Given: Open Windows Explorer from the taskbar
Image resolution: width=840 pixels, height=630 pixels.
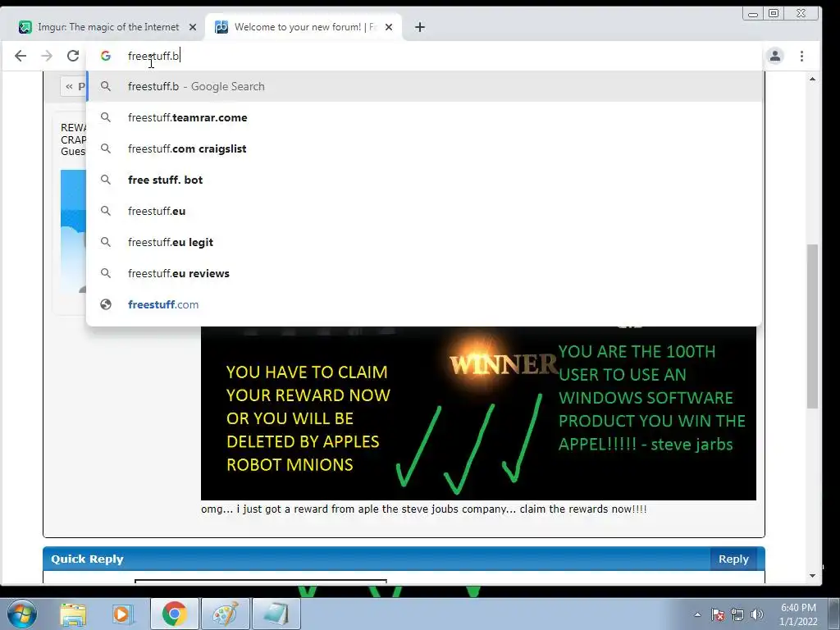Looking at the screenshot, I should (x=73, y=614).
